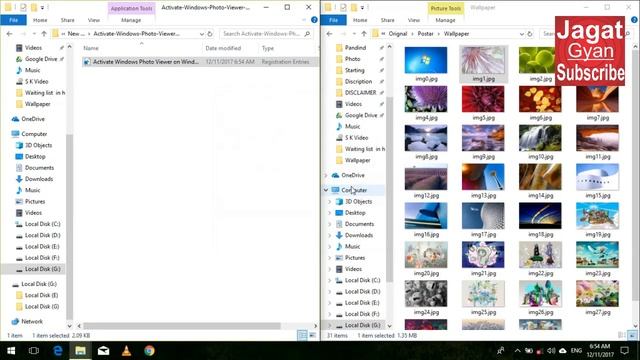Open the View tab in Wallpaper window
The width and height of the screenshot is (640, 360).
coord(413,20)
